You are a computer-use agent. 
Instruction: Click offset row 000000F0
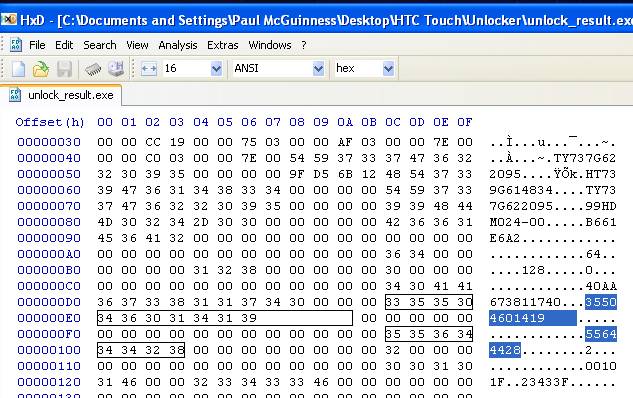(49, 334)
